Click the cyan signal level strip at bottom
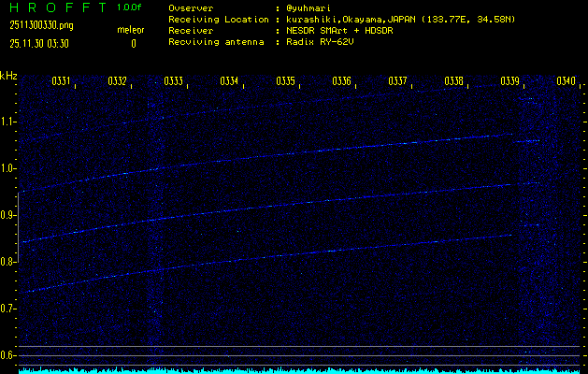The image size is (588, 374). point(299,370)
